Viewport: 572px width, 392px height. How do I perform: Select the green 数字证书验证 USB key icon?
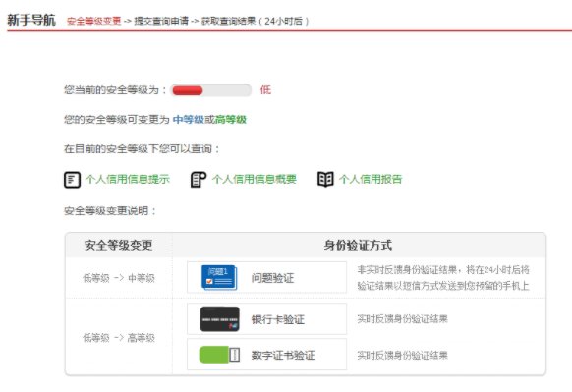(219, 355)
